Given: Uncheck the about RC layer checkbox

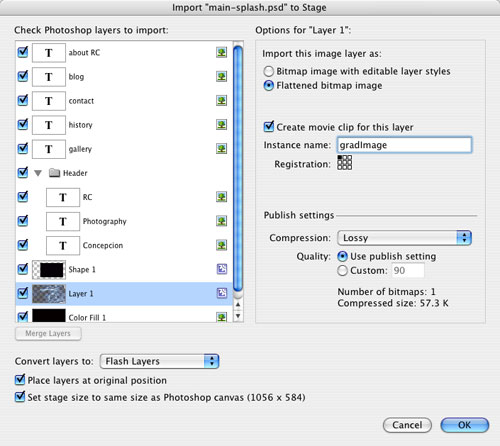Looking at the screenshot, I should 23,52.
